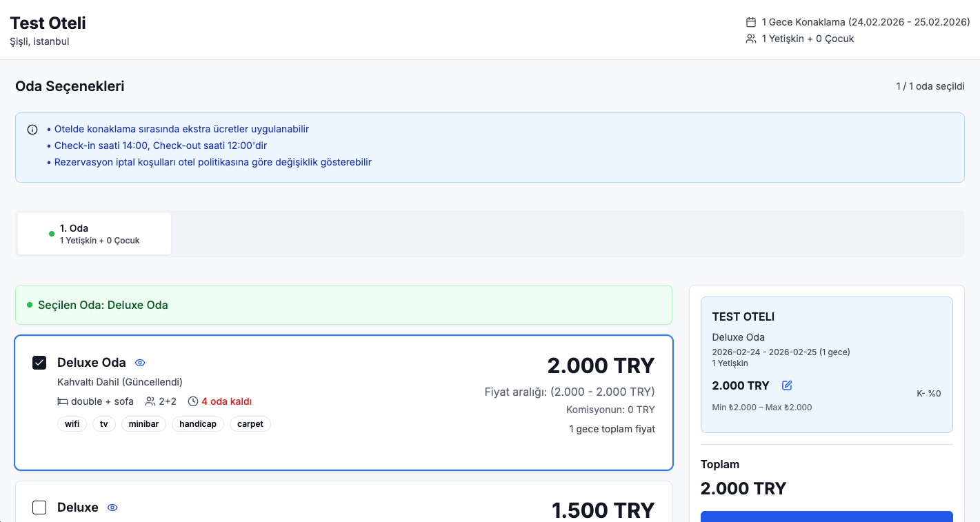Switch to the 1. Oda tab
This screenshot has height=522, width=980.
94,234
